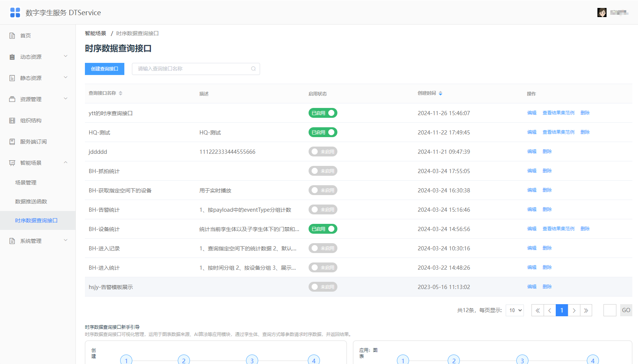This screenshot has height=364, width=638.
Task: Click the 静态资源 sidebar icon
Action: [x=12, y=78]
